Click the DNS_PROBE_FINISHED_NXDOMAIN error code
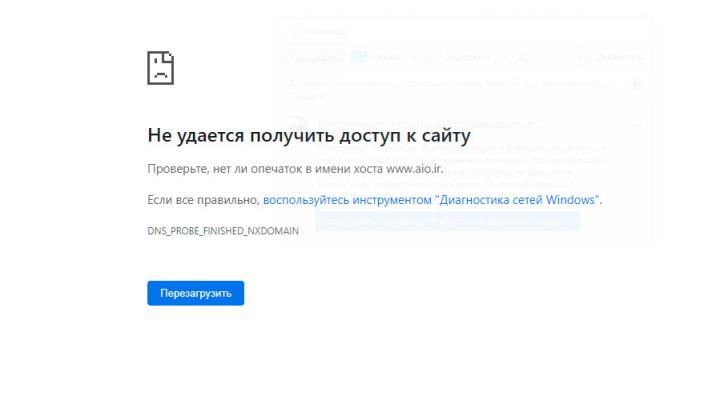 pyautogui.click(x=222, y=232)
